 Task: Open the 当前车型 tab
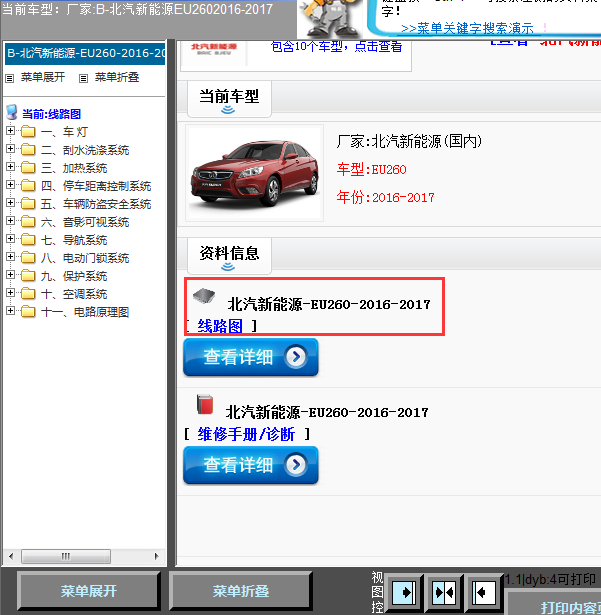pyautogui.click(x=229, y=99)
